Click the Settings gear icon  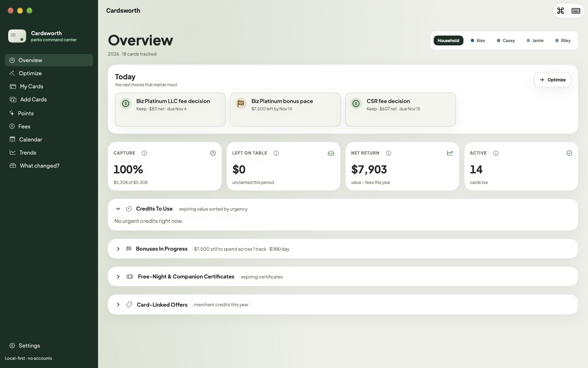[12, 346]
